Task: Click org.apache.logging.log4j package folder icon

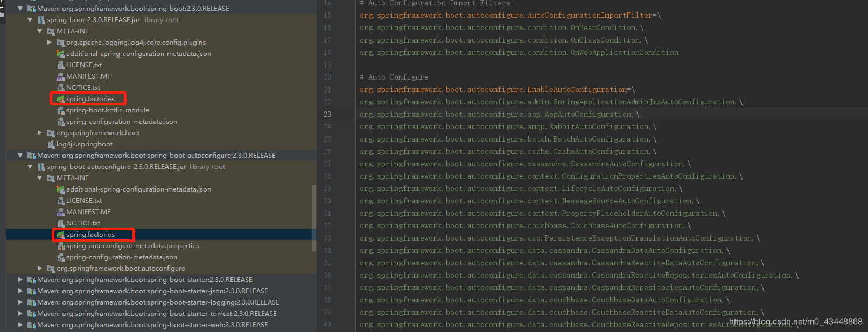Action: [60, 43]
